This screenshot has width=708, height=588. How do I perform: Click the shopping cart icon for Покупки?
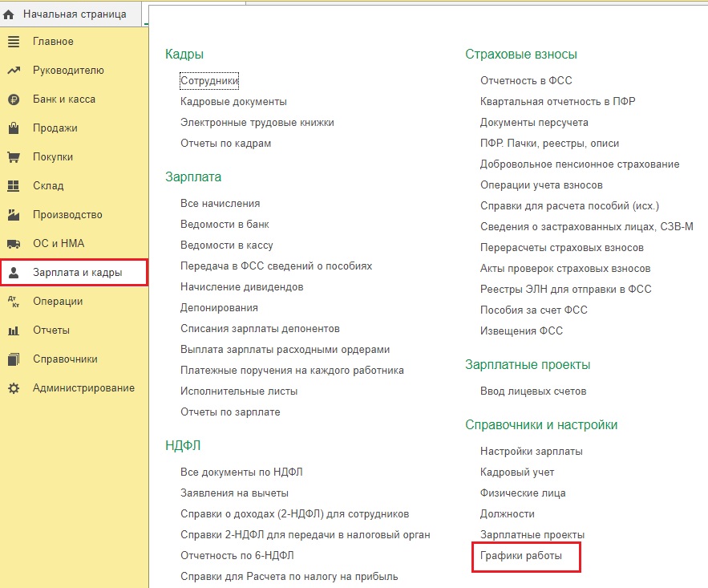(14, 157)
